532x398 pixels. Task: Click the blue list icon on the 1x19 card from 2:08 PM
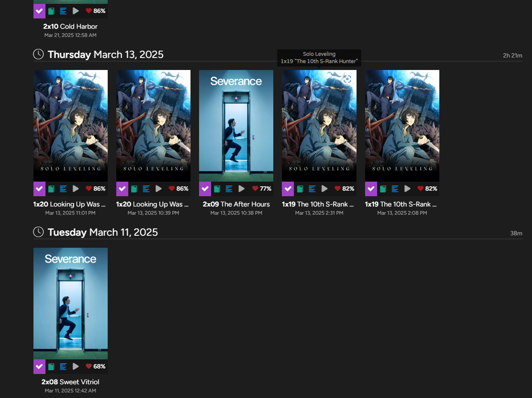(x=394, y=188)
